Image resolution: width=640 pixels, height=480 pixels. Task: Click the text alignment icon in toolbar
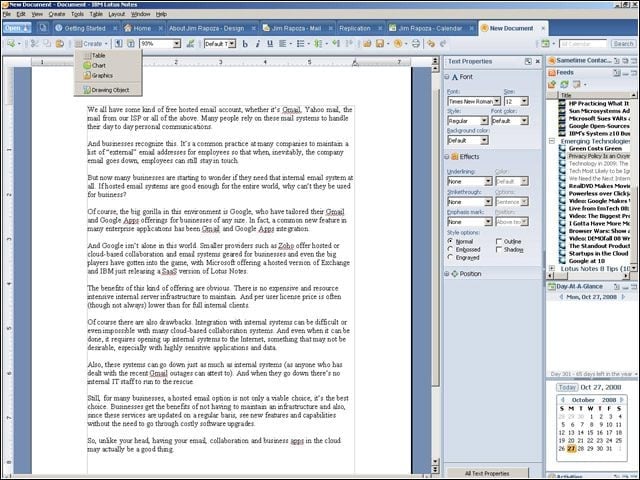[282, 44]
